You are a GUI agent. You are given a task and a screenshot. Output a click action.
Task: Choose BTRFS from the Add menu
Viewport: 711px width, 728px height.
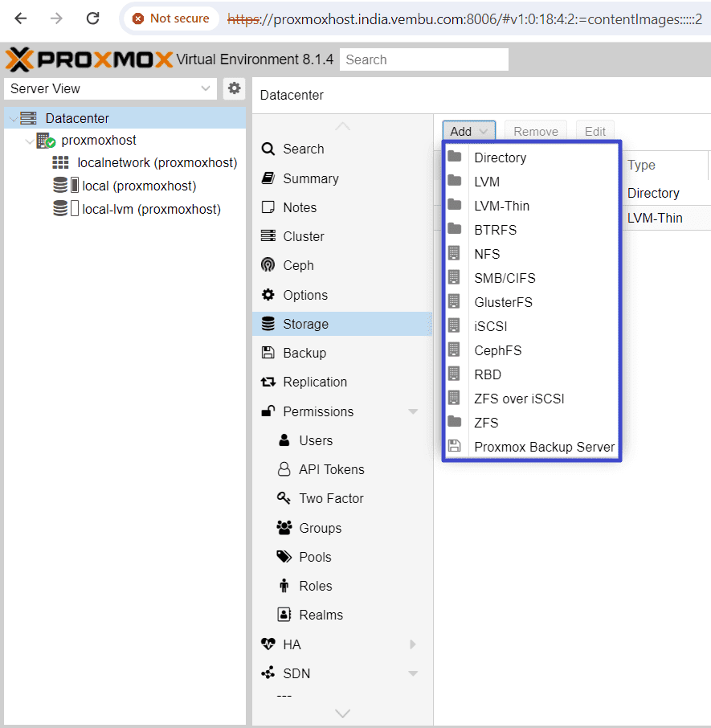[x=531, y=230]
